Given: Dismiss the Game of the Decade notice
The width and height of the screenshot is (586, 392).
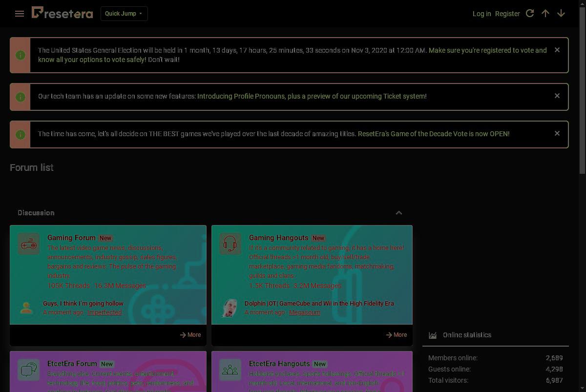Looking at the screenshot, I should pos(557,133).
